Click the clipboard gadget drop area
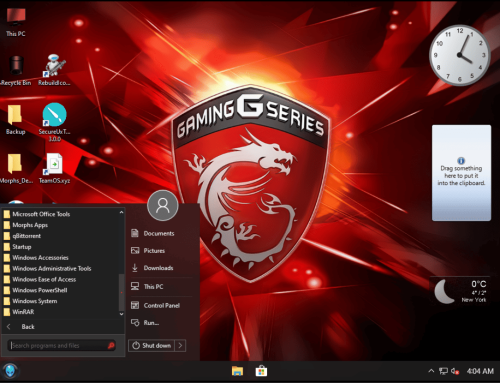Screen dimensions: 500x383 (x=461, y=173)
